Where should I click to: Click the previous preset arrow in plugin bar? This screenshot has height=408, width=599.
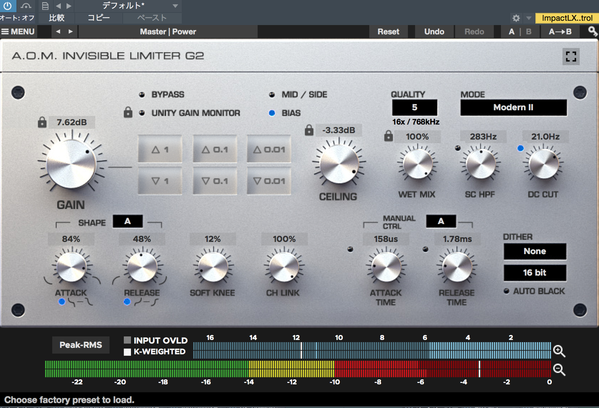click(58, 31)
